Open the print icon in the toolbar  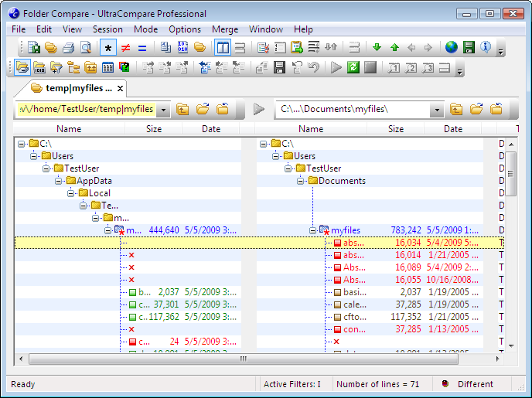pos(69,47)
